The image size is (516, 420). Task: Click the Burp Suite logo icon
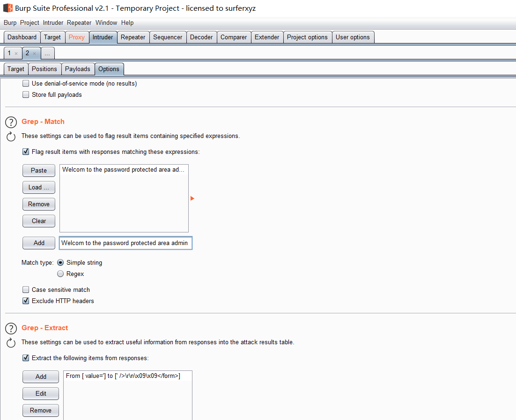pos(8,8)
